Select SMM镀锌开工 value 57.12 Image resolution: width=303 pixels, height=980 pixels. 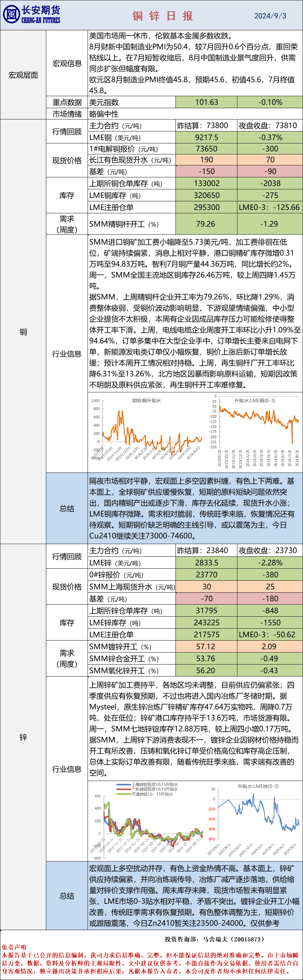point(206,646)
